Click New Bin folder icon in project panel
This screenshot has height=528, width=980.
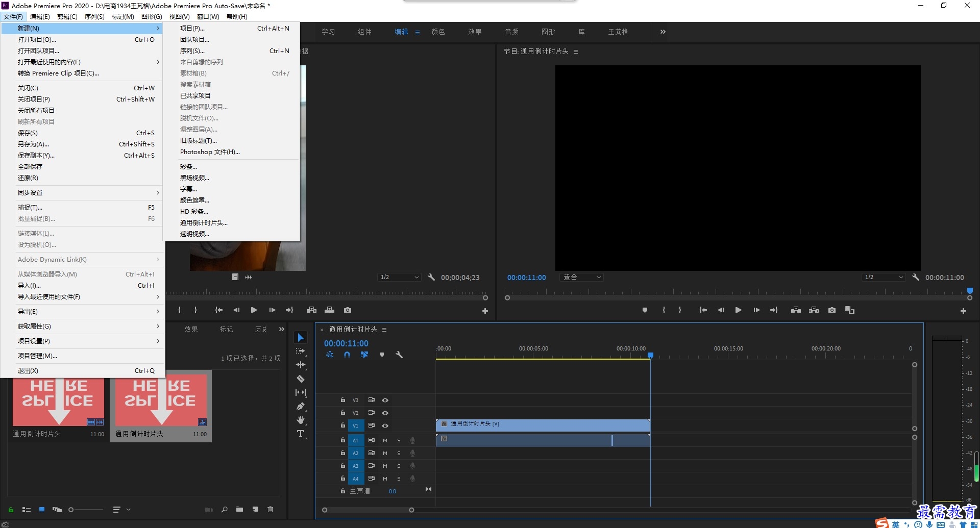239,509
